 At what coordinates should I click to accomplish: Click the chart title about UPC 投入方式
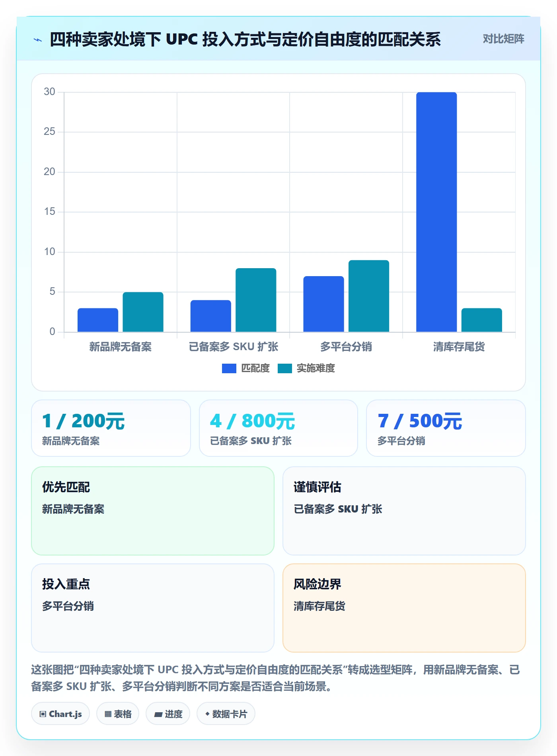click(x=245, y=40)
